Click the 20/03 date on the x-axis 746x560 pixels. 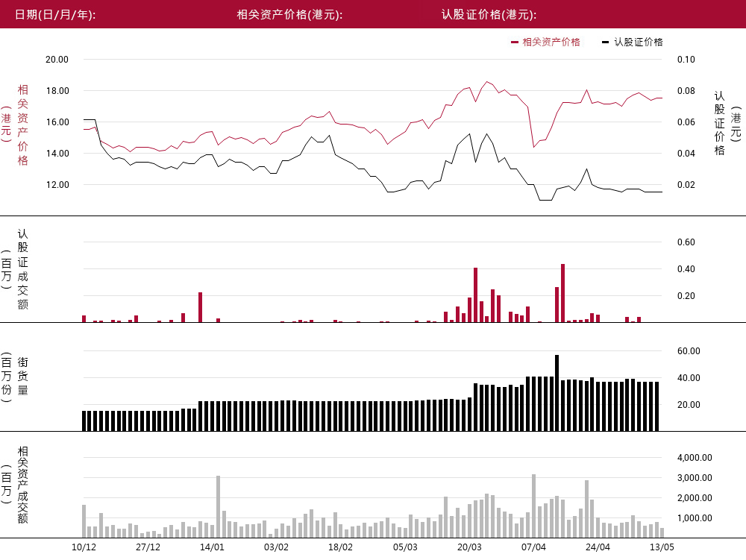469,547
